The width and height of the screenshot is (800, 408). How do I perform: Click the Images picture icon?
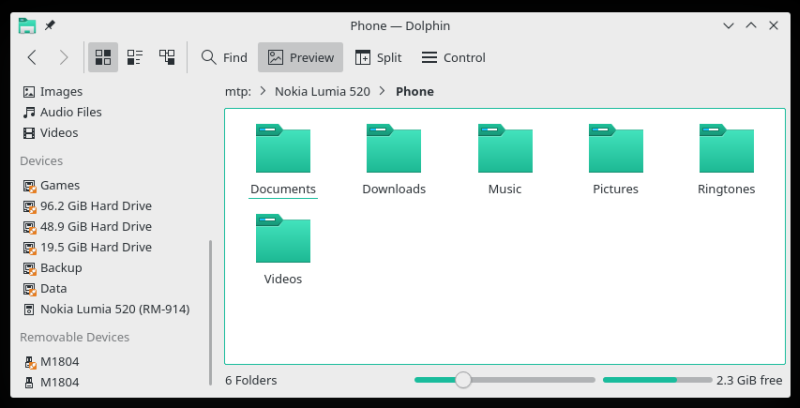click(30, 92)
